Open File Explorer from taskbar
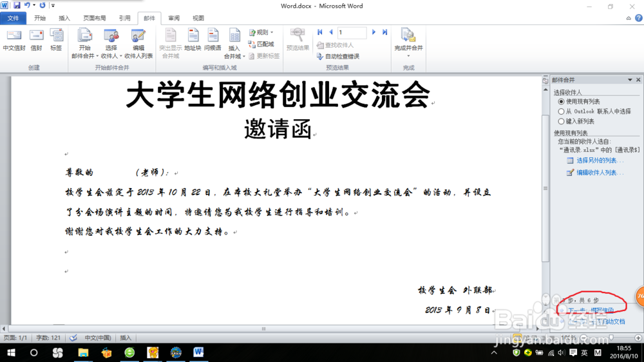Screen dimensions: 644x362 pos(83,352)
